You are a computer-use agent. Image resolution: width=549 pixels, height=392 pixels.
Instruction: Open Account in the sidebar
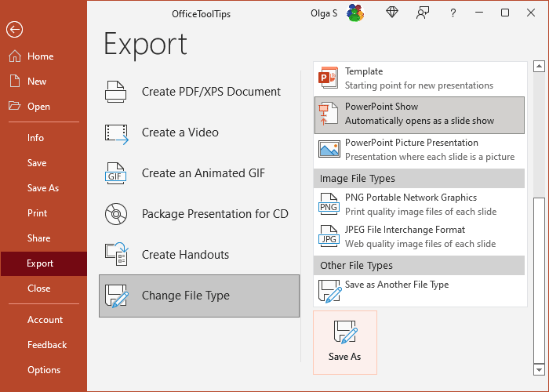point(45,320)
